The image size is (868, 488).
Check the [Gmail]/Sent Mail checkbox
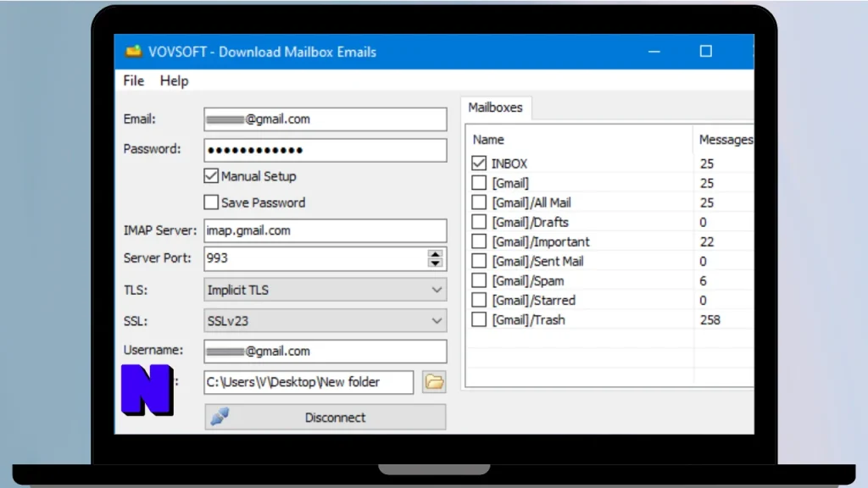pyautogui.click(x=479, y=261)
